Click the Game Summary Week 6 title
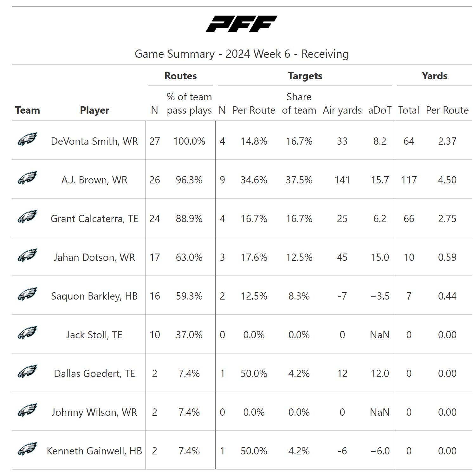 click(x=242, y=54)
